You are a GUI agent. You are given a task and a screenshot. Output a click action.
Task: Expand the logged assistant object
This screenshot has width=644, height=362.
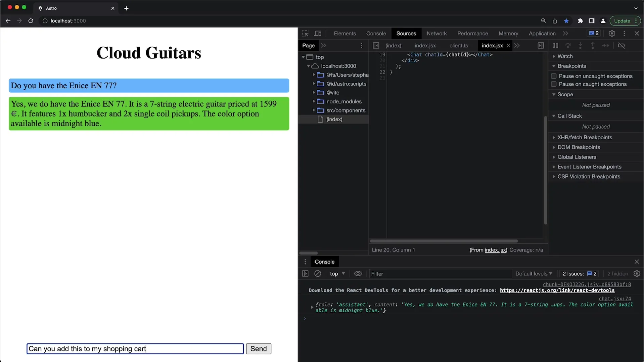click(312, 307)
